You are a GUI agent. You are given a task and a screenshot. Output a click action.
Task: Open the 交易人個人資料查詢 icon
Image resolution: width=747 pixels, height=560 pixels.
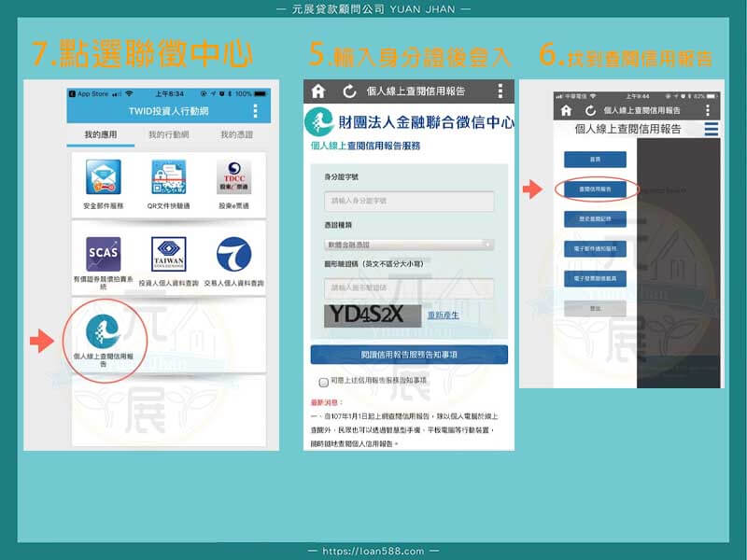tap(233, 251)
